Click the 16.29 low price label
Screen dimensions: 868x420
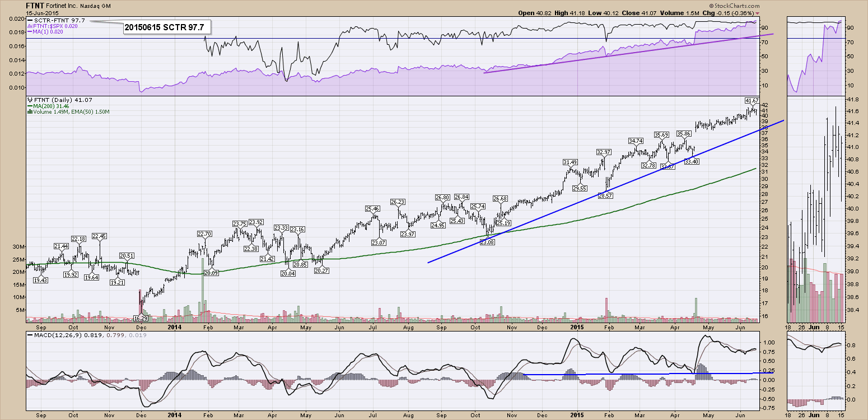[141, 318]
